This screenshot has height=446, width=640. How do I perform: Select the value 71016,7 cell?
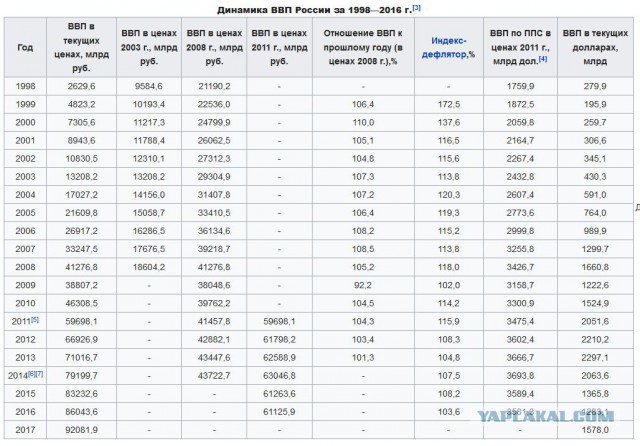point(82,357)
